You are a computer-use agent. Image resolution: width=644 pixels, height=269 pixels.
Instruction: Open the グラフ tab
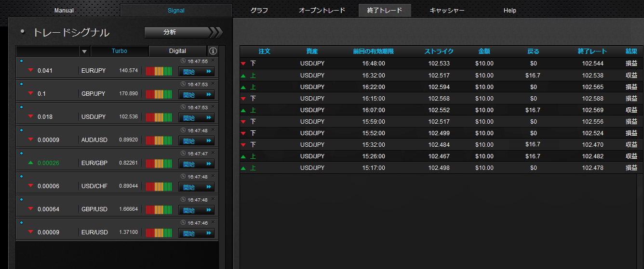point(259,11)
